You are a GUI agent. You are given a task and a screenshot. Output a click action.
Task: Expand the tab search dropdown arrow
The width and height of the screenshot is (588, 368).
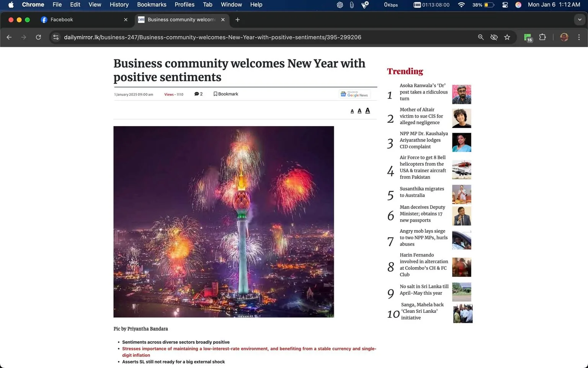[580, 20]
